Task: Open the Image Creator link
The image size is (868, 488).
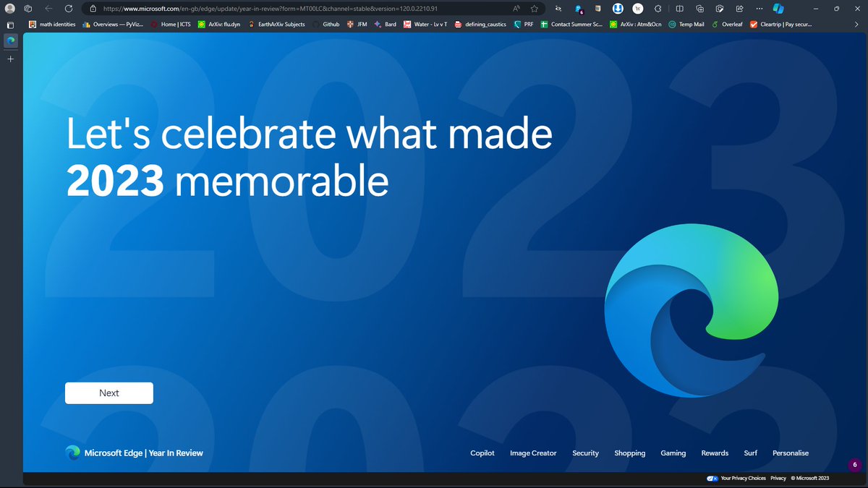Action: tap(533, 453)
